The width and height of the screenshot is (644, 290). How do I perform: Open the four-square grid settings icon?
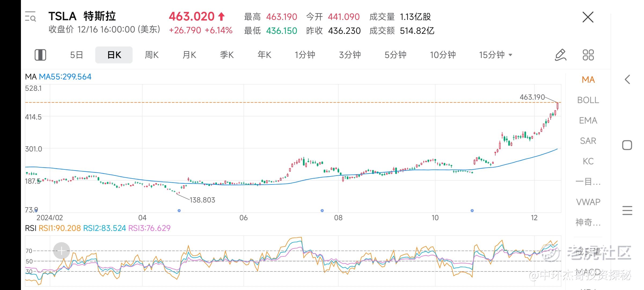588,55
